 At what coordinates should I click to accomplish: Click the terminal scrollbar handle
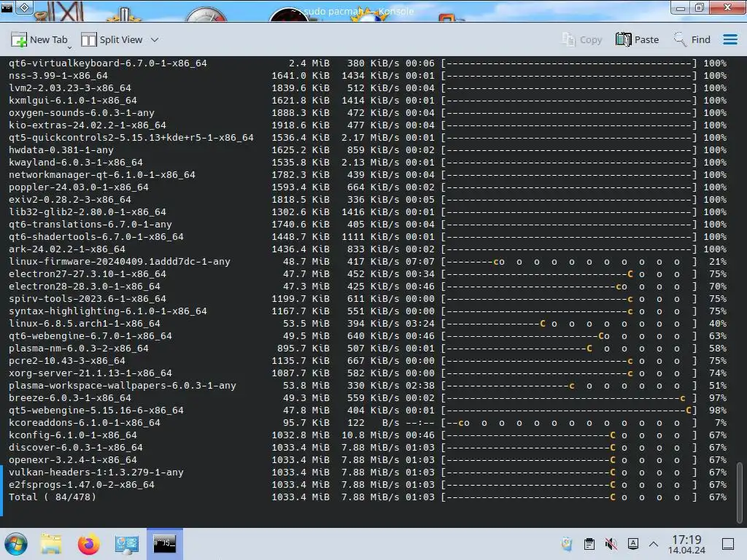point(740,492)
